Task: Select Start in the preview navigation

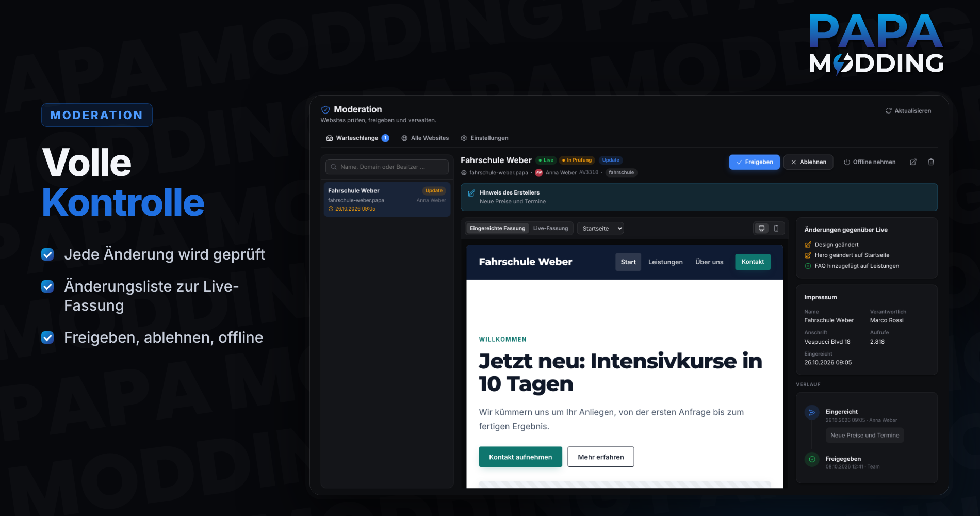Action: [628, 262]
